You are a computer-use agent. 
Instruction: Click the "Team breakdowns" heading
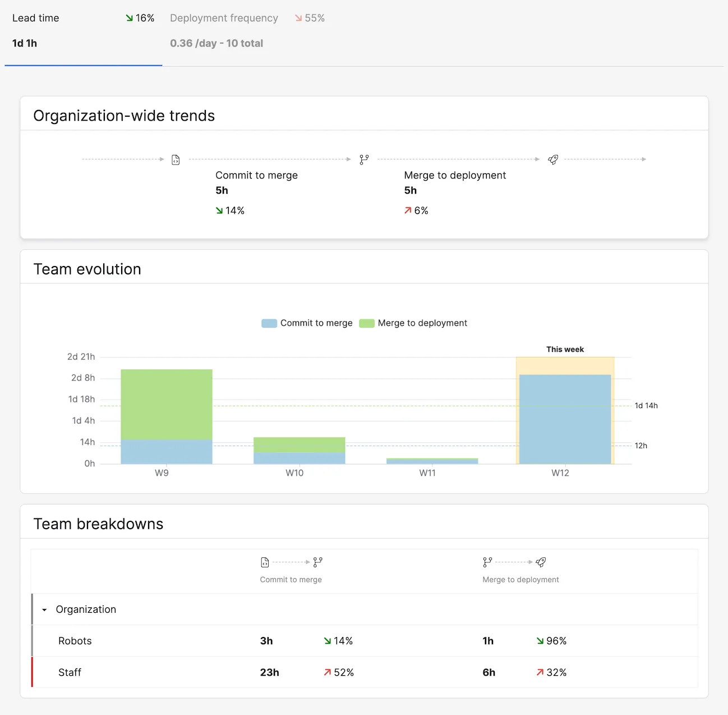[x=99, y=524]
